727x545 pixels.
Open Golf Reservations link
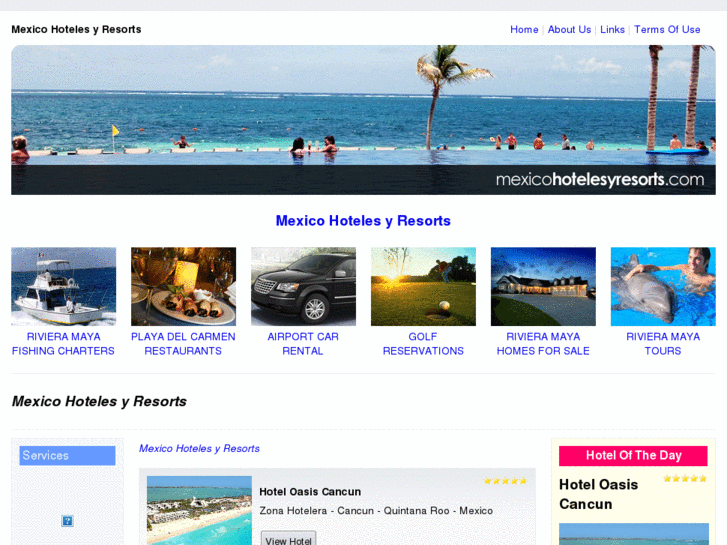423,344
